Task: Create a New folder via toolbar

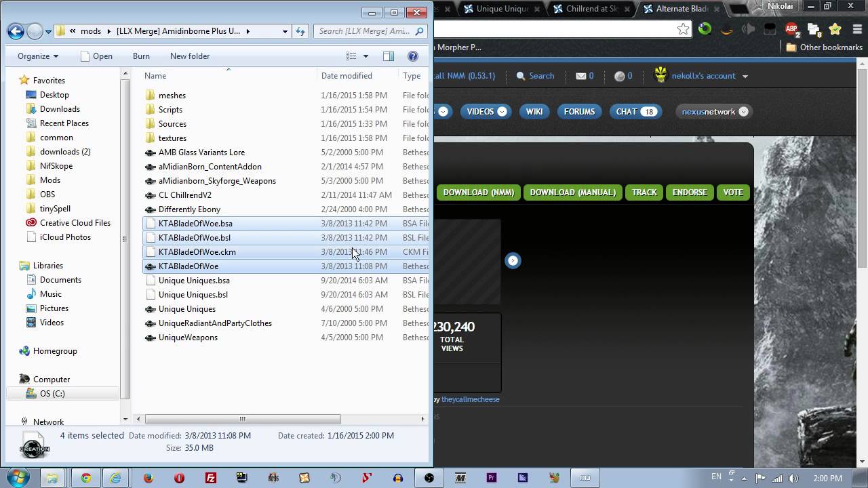Action: point(190,56)
